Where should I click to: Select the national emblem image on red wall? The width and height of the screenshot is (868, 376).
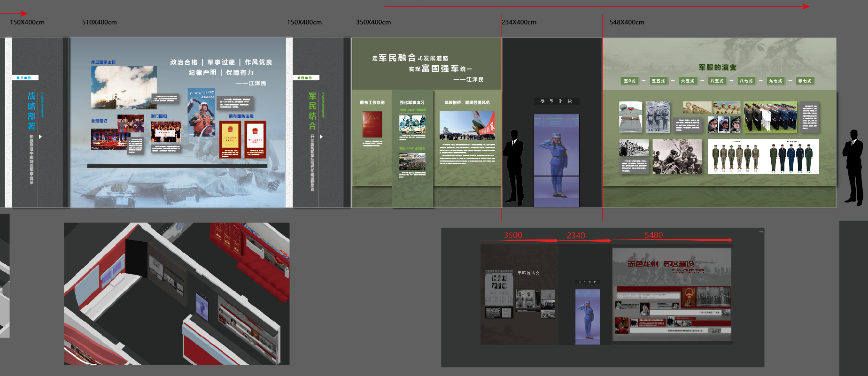[x=689, y=297]
